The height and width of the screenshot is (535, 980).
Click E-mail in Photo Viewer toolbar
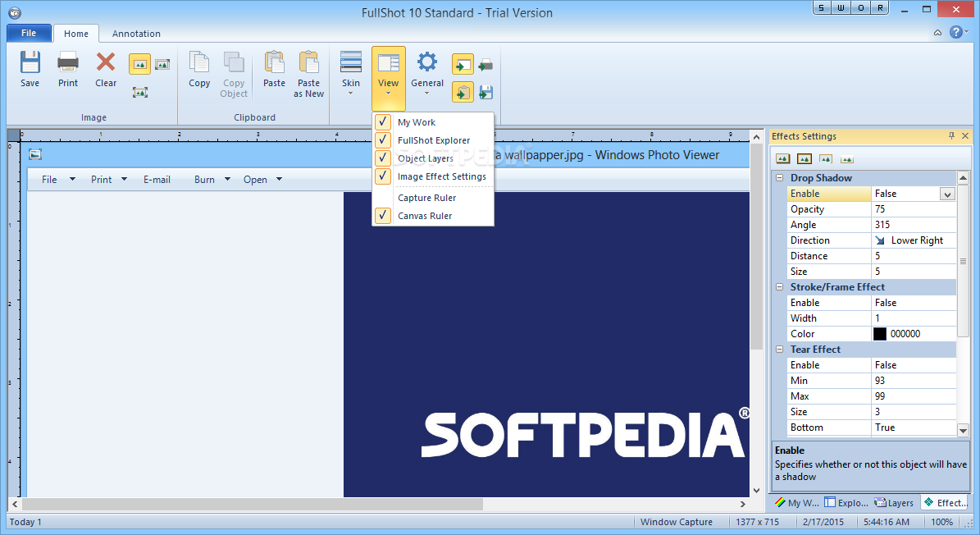(157, 180)
